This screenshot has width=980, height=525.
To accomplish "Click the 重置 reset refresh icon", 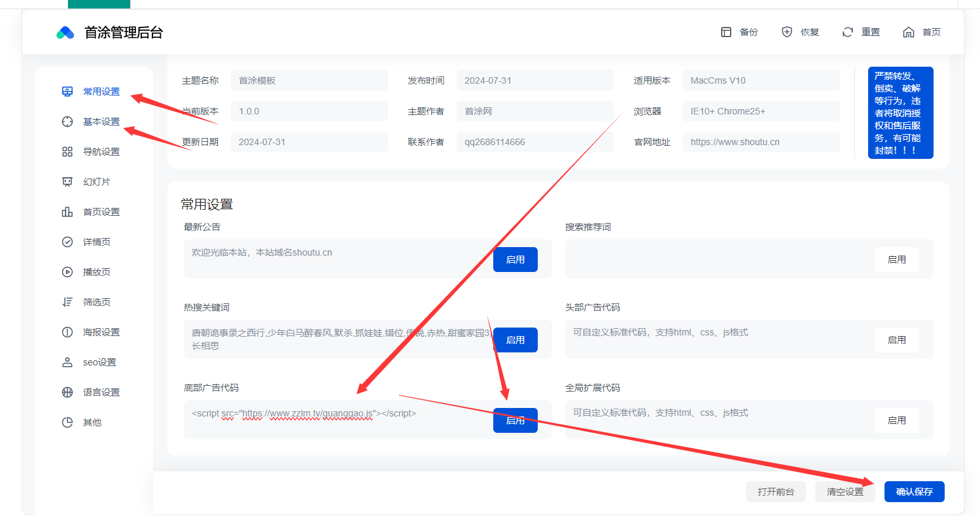I will pos(848,32).
